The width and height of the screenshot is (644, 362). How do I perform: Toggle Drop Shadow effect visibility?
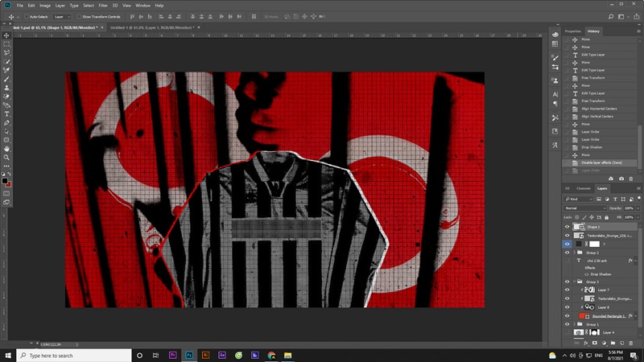(x=587, y=274)
